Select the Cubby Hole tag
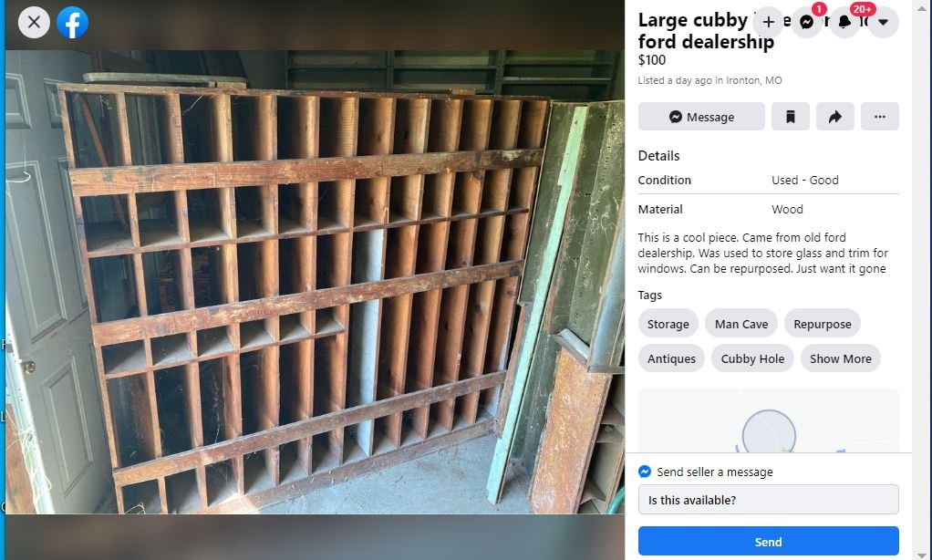Image resolution: width=932 pixels, height=560 pixels. (752, 358)
